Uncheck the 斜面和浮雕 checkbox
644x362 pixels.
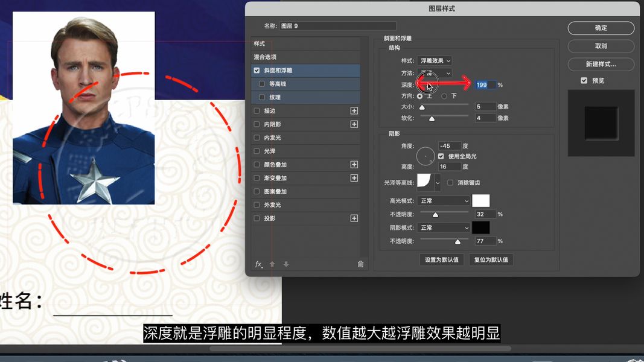pos(257,71)
